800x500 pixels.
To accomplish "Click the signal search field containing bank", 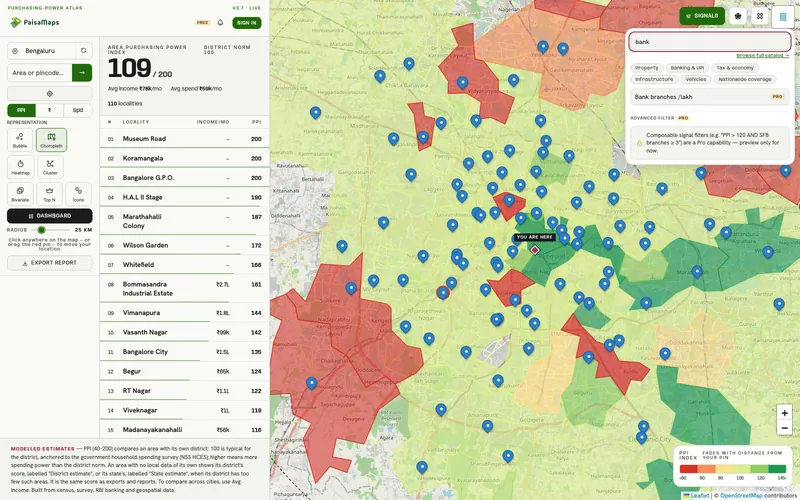I will 710,42.
